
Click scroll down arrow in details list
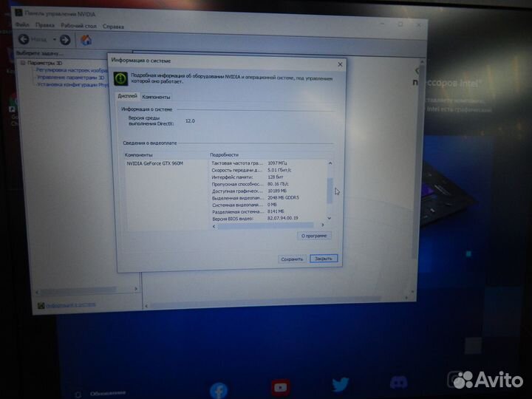[329, 218]
